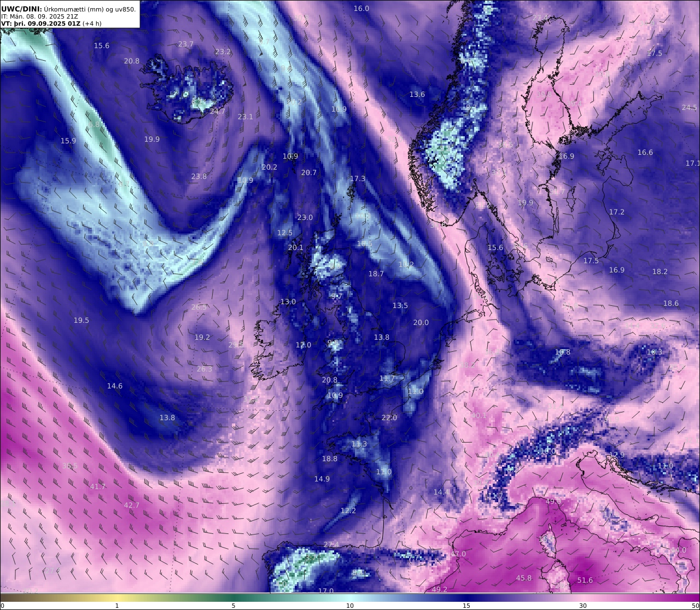Click the 24.5 value at the right edge
Screen dimensions: 700x610
pos(690,107)
